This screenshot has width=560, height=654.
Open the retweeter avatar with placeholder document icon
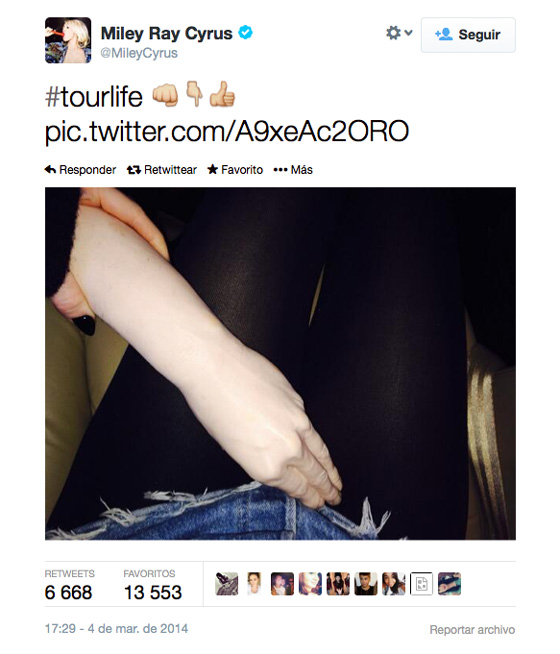tap(422, 584)
